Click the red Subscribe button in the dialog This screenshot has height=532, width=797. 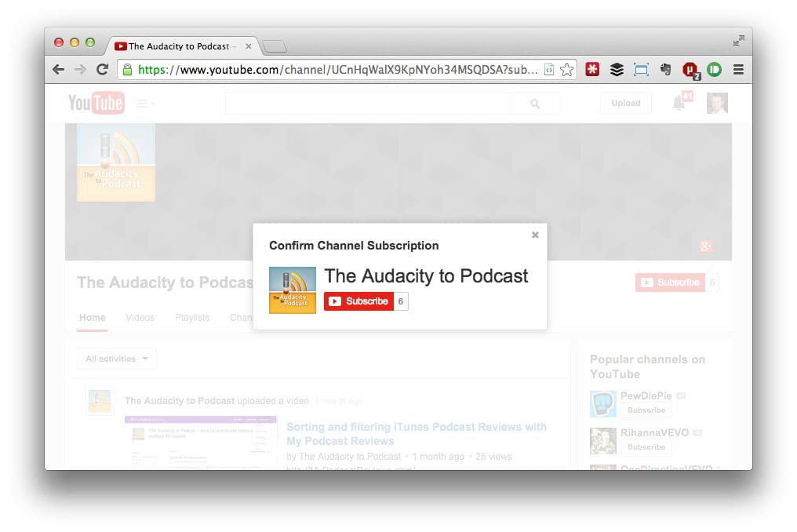point(358,301)
